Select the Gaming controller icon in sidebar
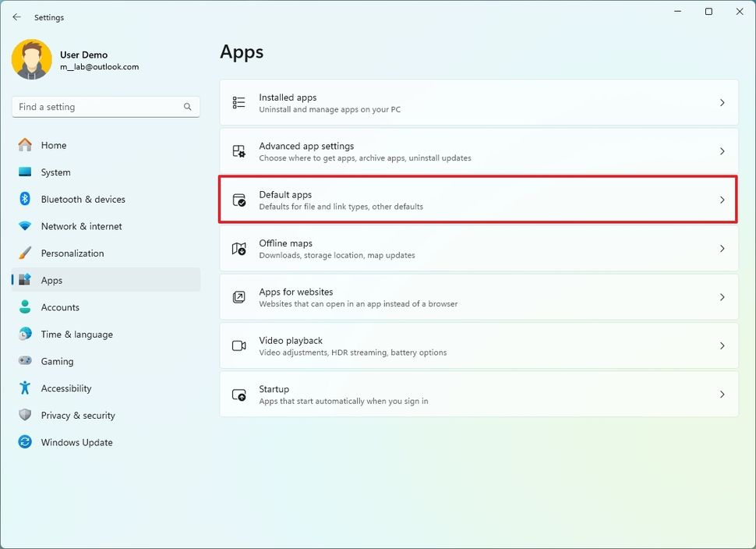Screen dimensions: 756x549 (24, 361)
